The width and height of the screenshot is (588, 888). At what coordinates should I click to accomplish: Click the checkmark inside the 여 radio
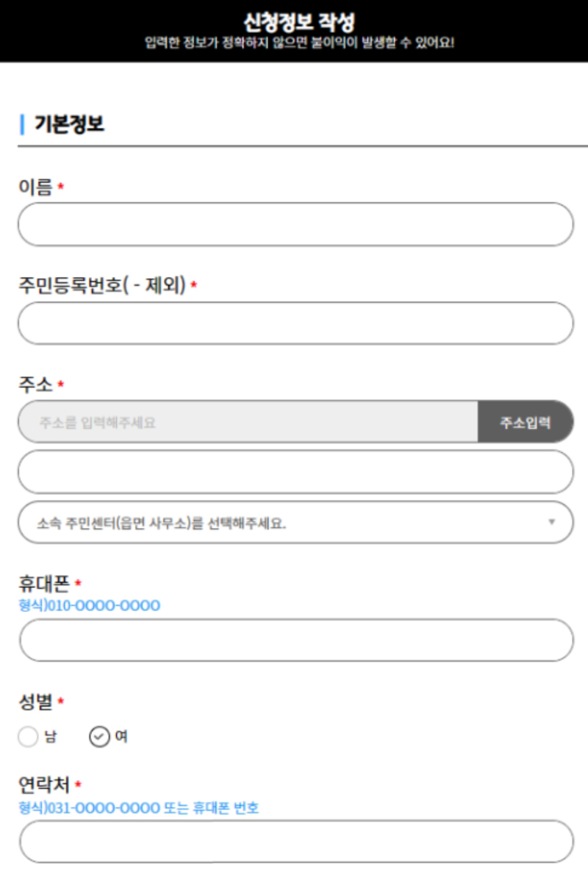point(99,737)
